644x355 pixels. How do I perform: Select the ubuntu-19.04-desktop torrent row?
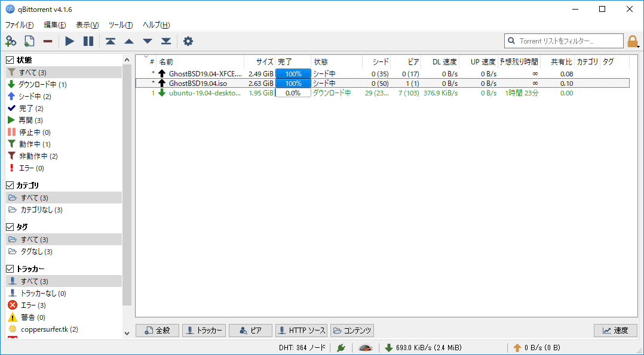[x=382, y=93]
